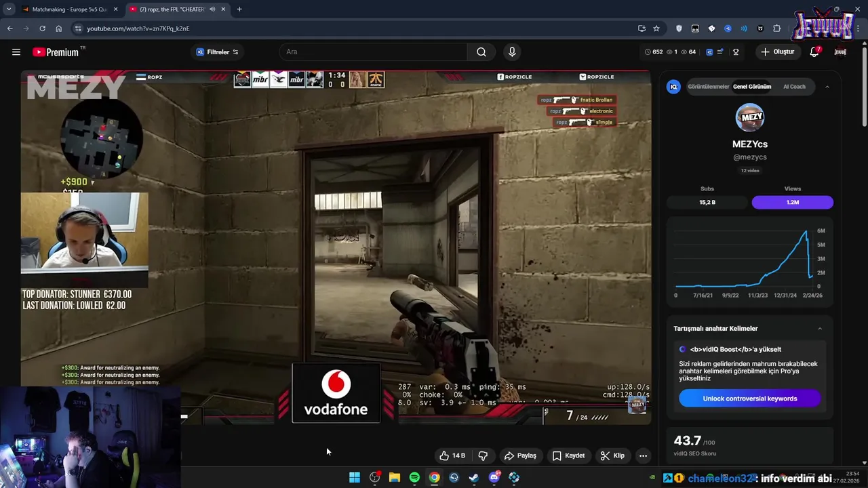
Task: Click the Klip scissors button
Action: point(612,456)
